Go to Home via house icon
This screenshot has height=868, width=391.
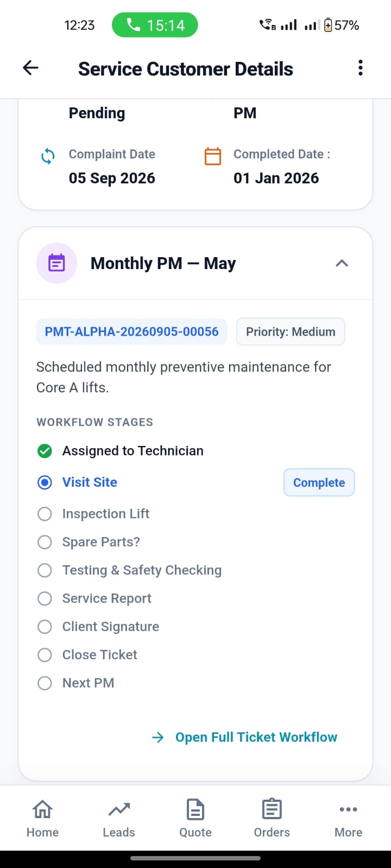[42, 819]
